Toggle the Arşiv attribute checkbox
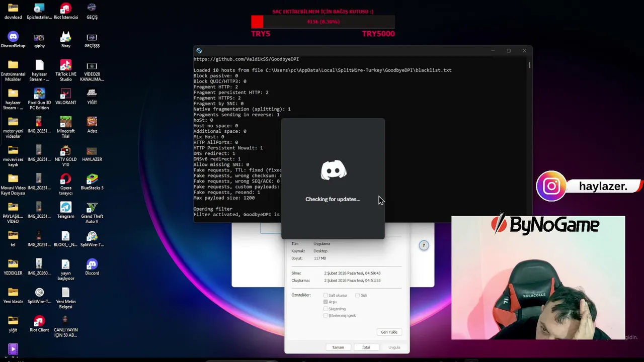This screenshot has width=644, height=362. coord(326,302)
